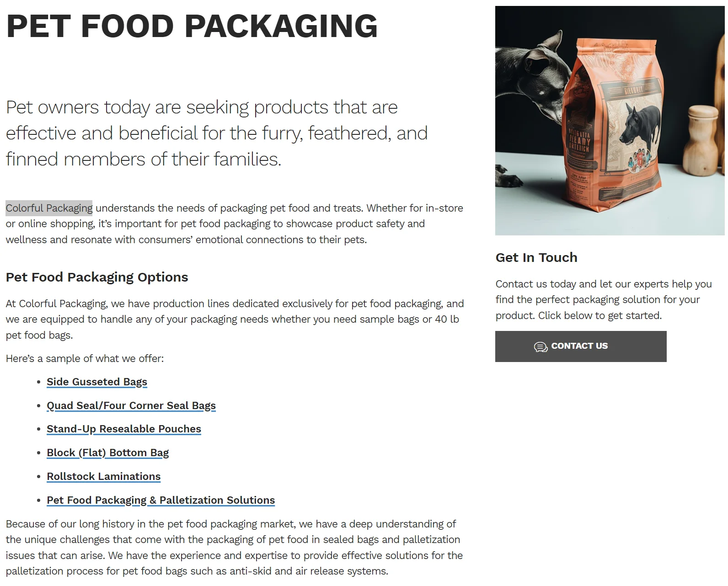Open Quad Seal/Four Corner Seal Bags link
Viewport: 728px width, 586px height.
(131, 405)
